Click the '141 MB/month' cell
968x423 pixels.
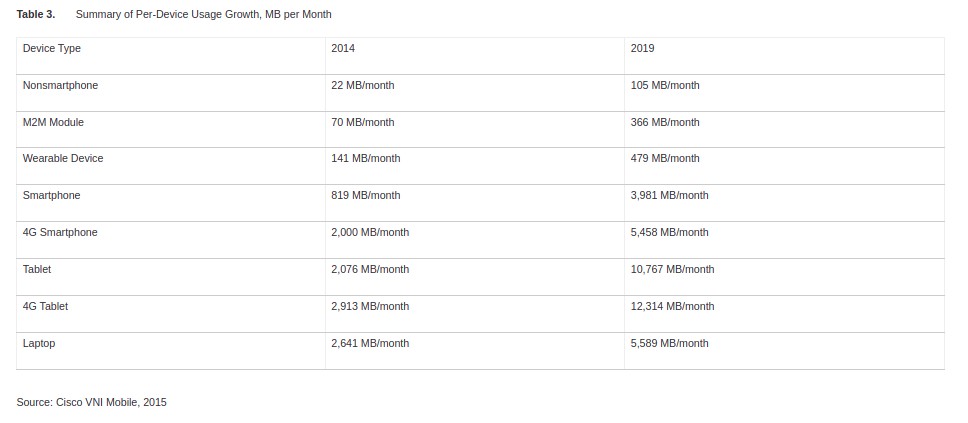tap(365, 158)
